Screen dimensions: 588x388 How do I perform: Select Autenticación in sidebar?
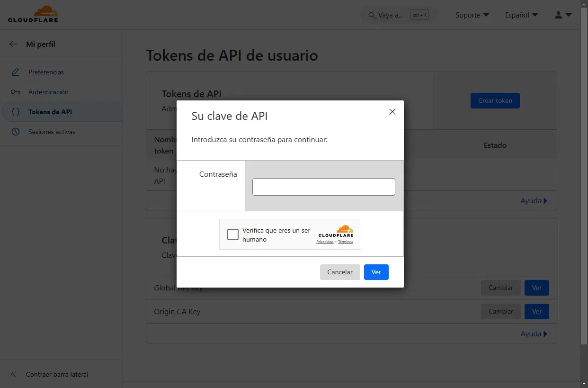coord(48,92)
